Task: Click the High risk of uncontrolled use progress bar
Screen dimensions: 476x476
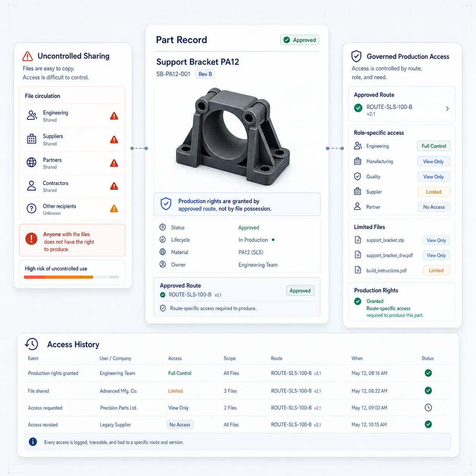Action: [x=72, y=277]
